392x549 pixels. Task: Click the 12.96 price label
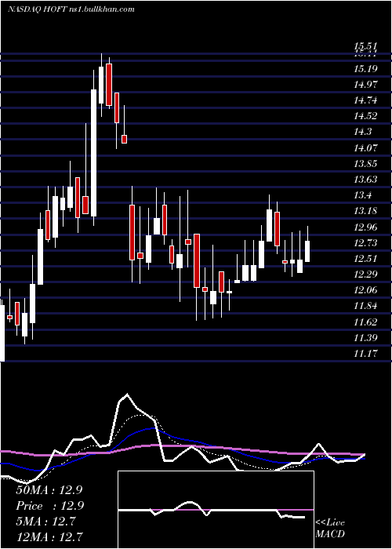click(x=365, y=227)
